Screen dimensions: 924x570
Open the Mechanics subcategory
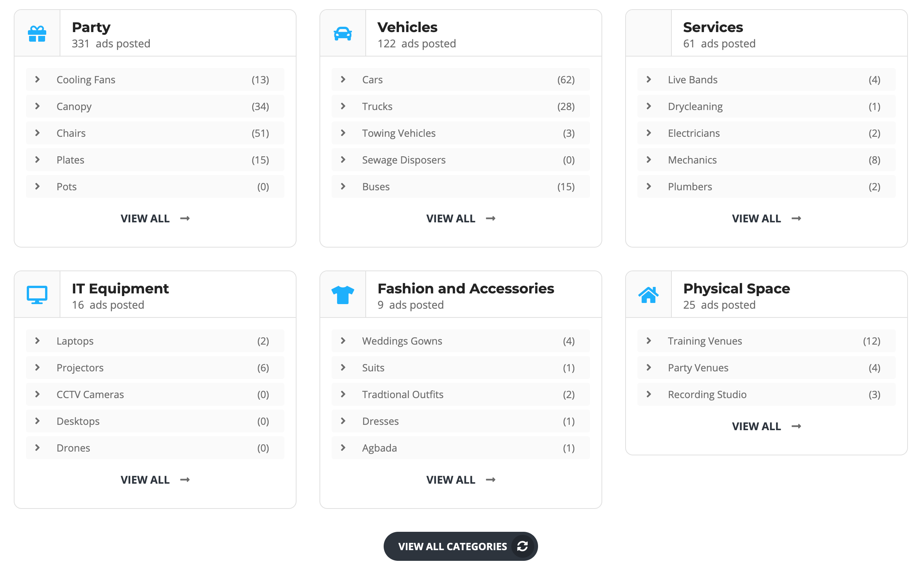[x=692, y=160]
